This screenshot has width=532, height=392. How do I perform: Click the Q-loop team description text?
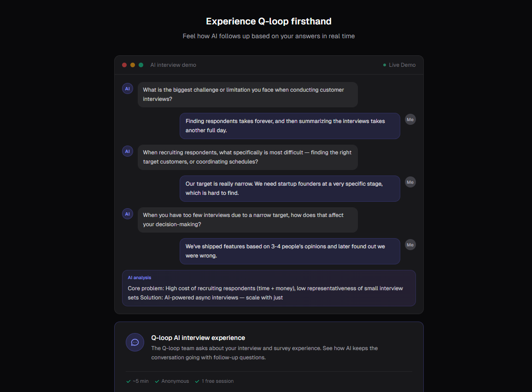pyautogui.click(x=265, y=353)
